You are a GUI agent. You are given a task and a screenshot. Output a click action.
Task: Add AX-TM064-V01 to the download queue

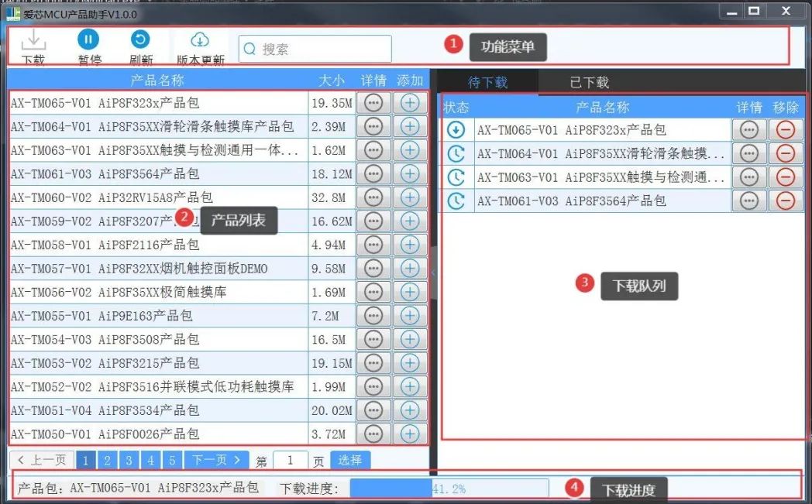(x=410, y=126)
